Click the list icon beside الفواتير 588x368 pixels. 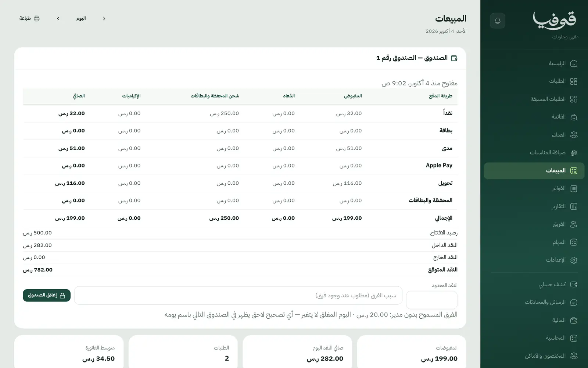[x=574, y=189]
